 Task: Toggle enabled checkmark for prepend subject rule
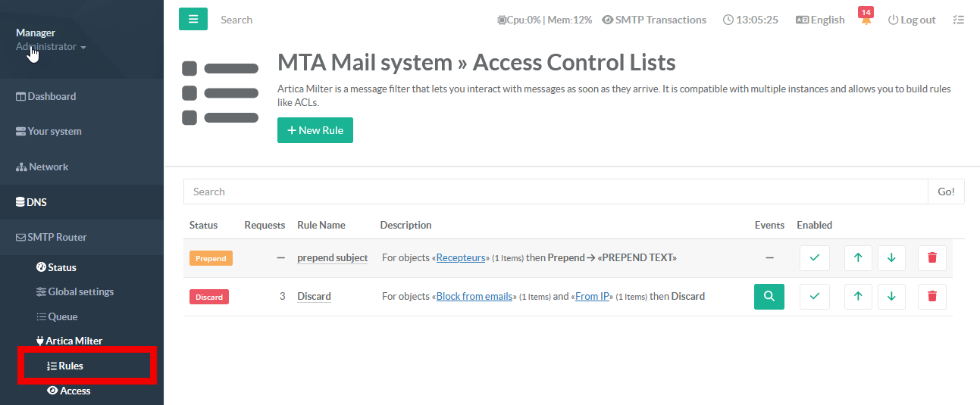pyautogui.click(x=815, y=257)
